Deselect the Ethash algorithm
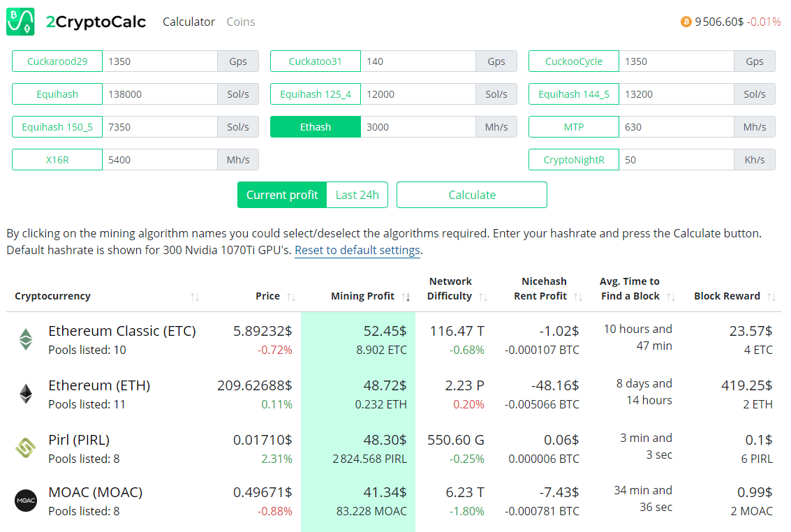Image resolution: width=791 pixels, height=532 pixels. click(x=316, y=127)
